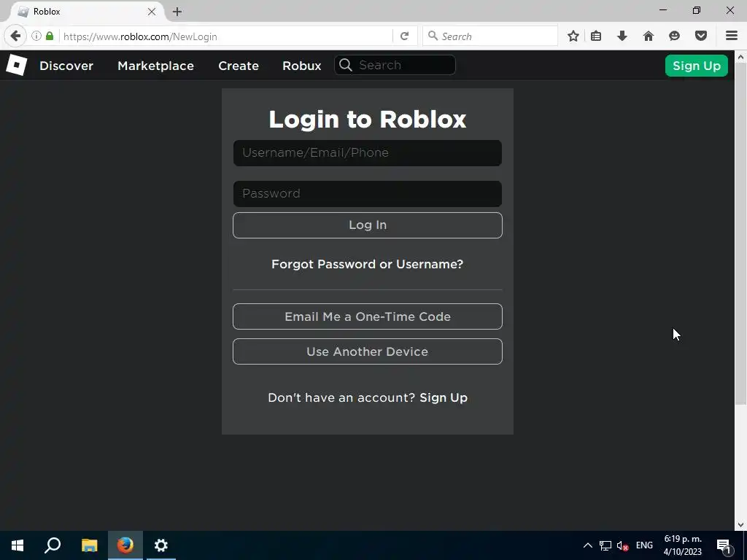The width and height of the screenshot is (747, 560).
Task: Reload the page with the refresh icon
Action: (404, 36)
